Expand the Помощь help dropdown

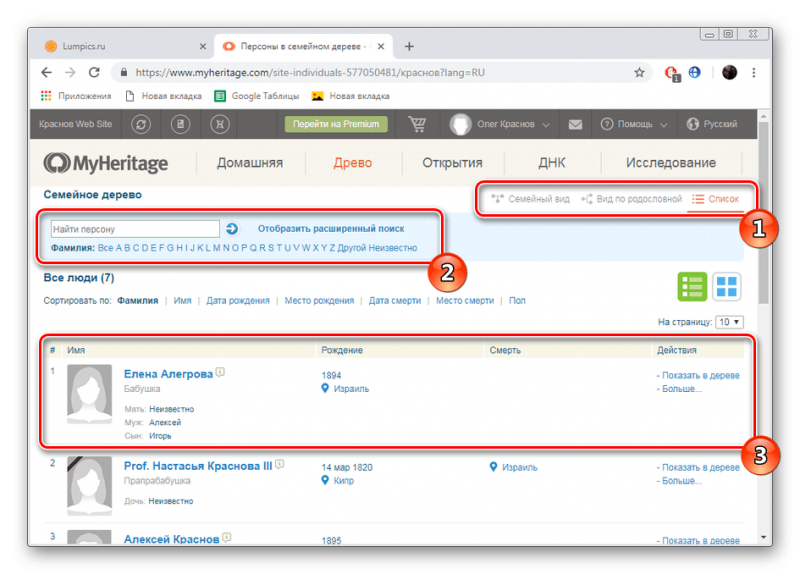pos(634,124)
